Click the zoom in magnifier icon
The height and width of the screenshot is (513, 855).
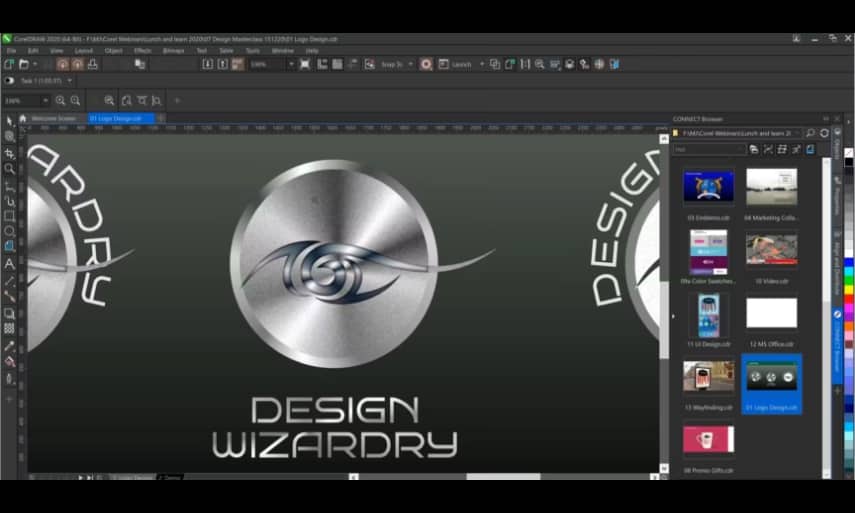60,101
